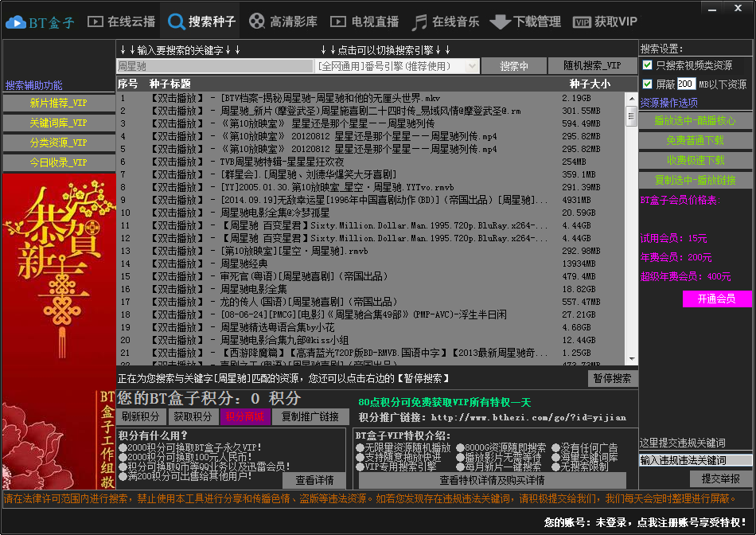Select result row 1 BTV档案 mkv
The width and height of the screenshot is (756, 535).
point(371,98)
